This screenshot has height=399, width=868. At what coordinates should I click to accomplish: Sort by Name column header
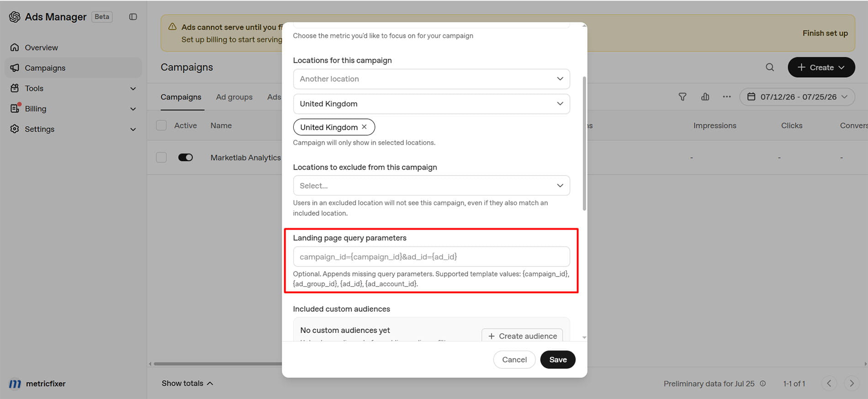click(221, 125)
